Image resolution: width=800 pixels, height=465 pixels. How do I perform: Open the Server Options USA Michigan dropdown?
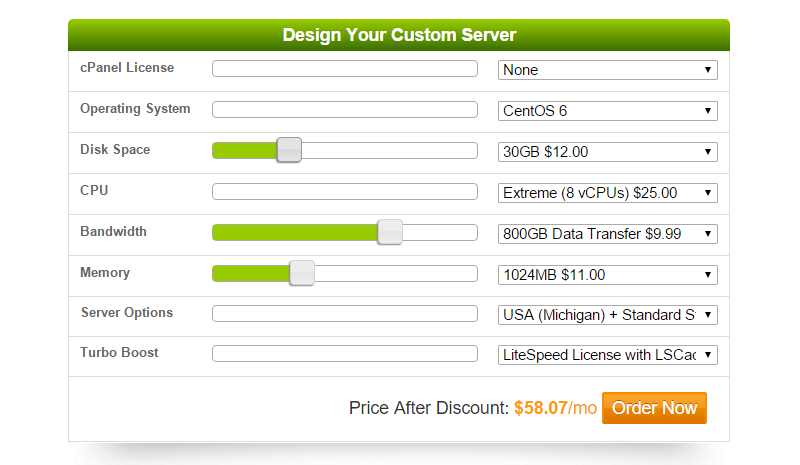(x=608, y=315)
